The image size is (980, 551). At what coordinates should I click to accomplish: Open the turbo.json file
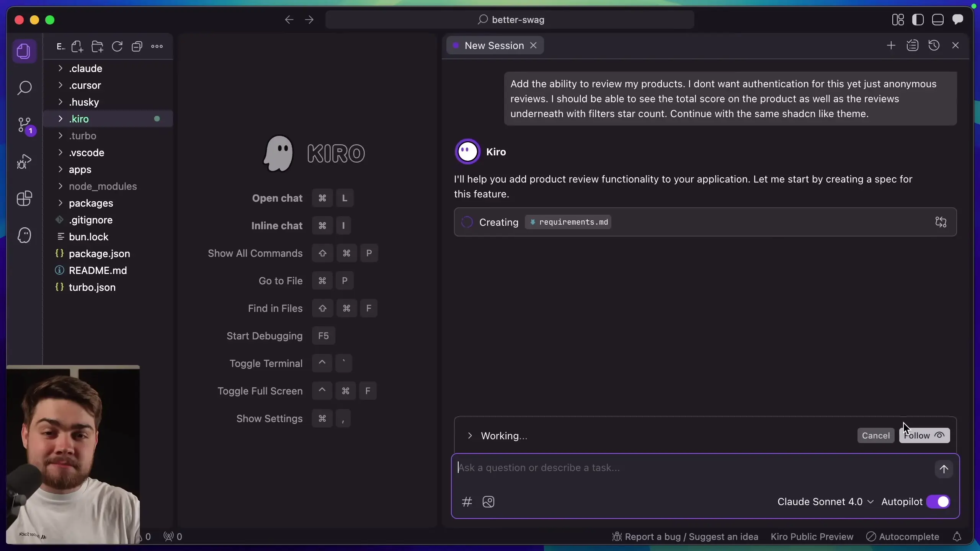(x=108, y=287)
